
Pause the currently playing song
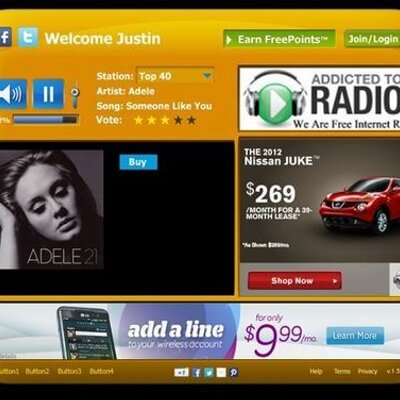pyautogui.click(x=48, y=94)
